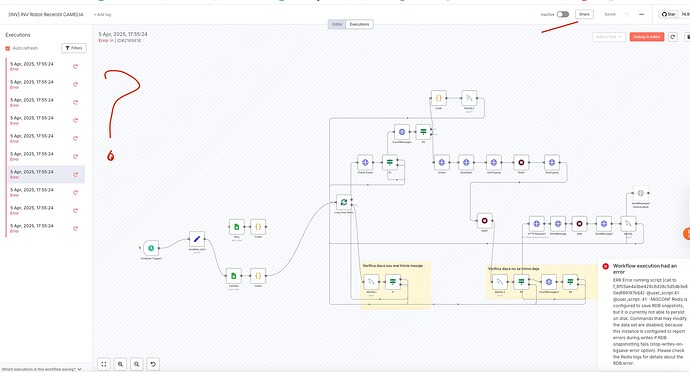Toggle the workflow Inactive switch
The width and height of the screenshot is (690, 372).
(563, 15)
